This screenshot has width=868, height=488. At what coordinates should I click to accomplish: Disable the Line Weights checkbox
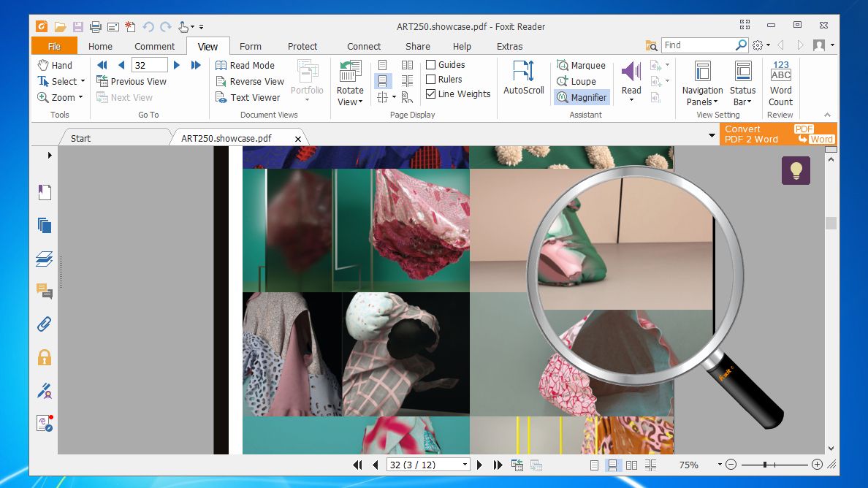431,94
